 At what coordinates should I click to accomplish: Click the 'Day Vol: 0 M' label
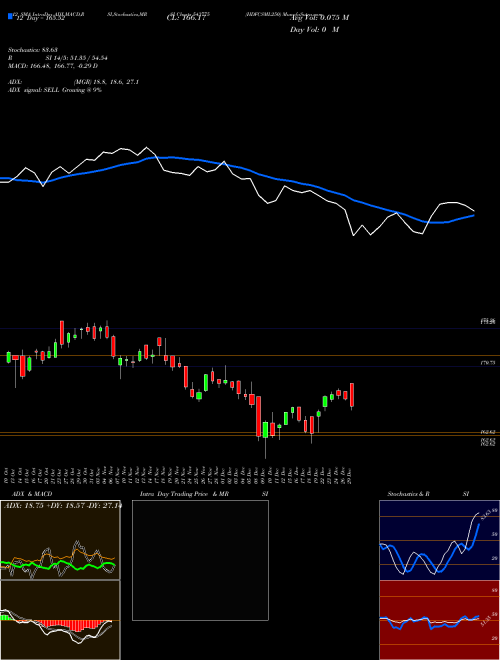coord(314,29)
